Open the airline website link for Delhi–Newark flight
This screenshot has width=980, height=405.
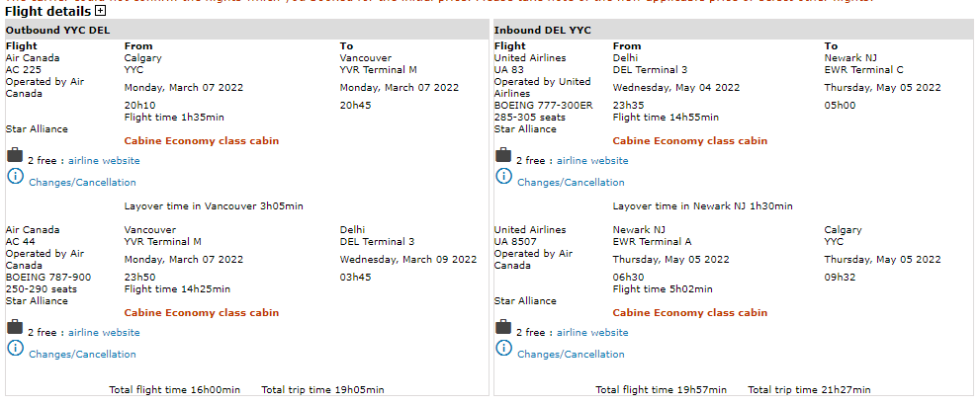click(592, 160)
